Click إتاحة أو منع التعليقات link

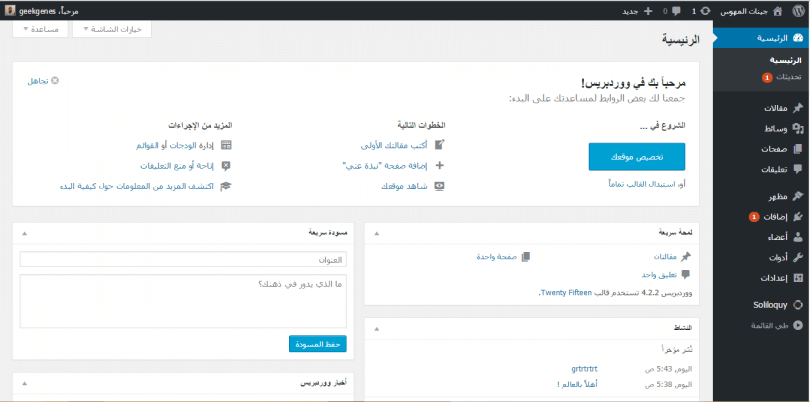[178, 165]
